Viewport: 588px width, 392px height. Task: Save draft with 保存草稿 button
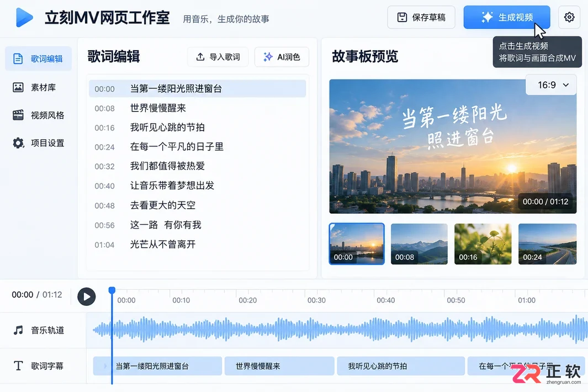421,17
